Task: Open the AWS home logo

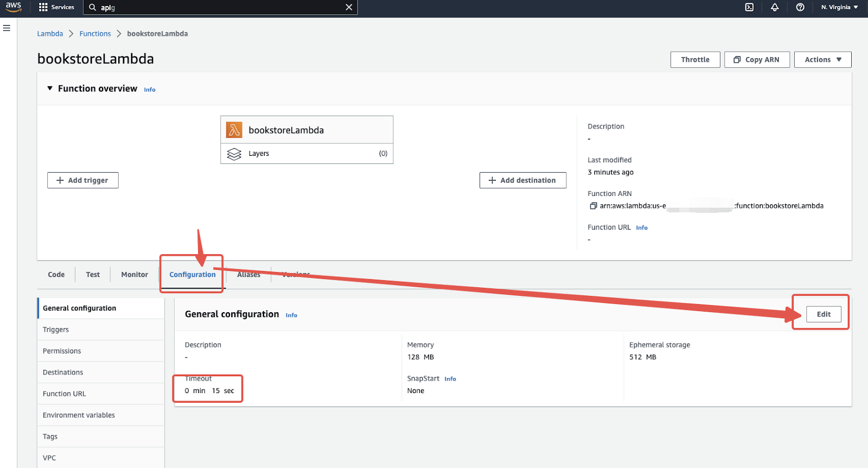Action: click(14, 7)
